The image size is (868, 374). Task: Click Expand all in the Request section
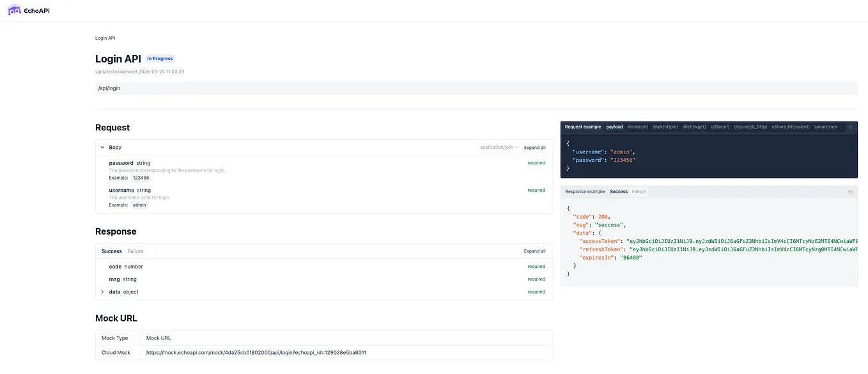pos(535,147)
